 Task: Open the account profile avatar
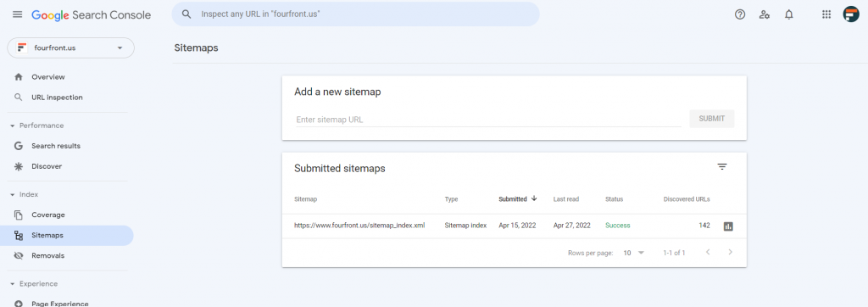click(x=851, y=14)
